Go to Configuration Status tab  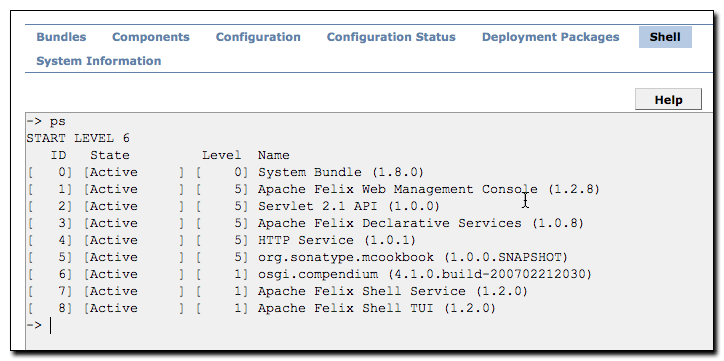(x=391, y=37)
